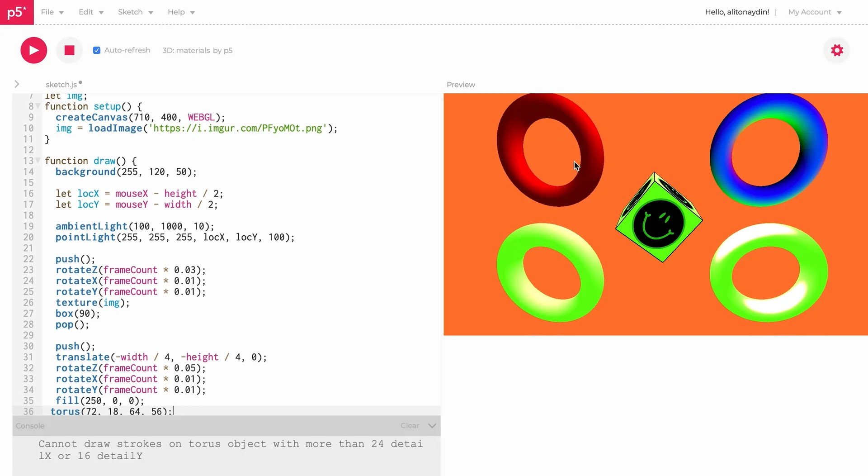Collapse the console with the chevron
This screenshot has height=476, width=868.
pos(432,426)
